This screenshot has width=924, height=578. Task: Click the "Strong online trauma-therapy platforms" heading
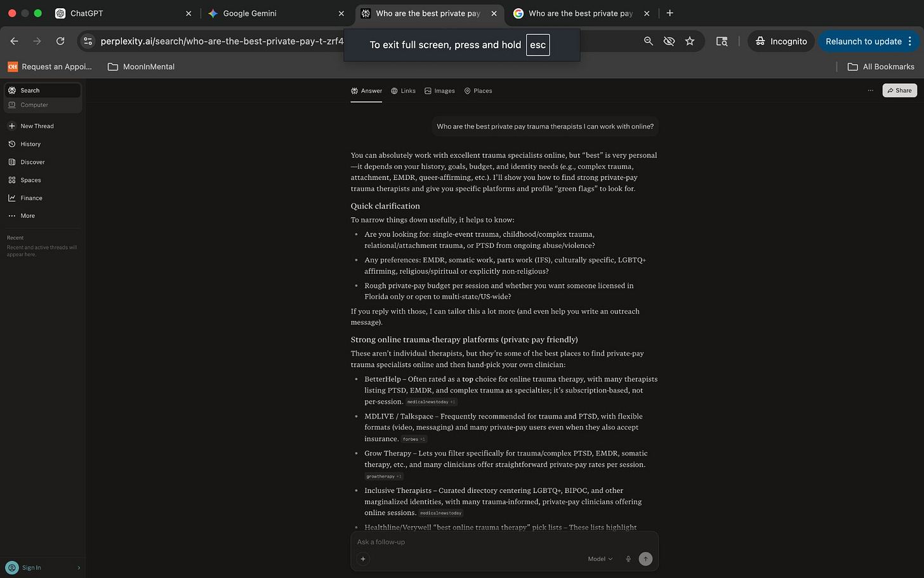465,339
